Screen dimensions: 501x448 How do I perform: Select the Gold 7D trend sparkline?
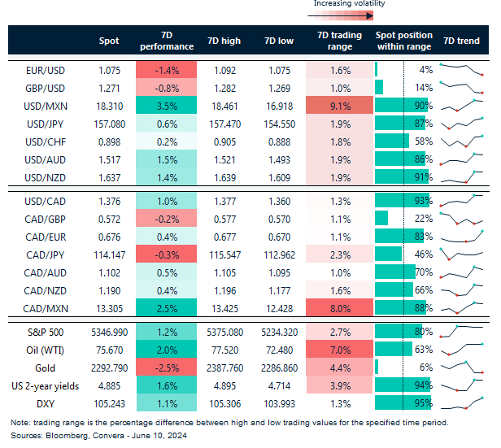[461, 368]
